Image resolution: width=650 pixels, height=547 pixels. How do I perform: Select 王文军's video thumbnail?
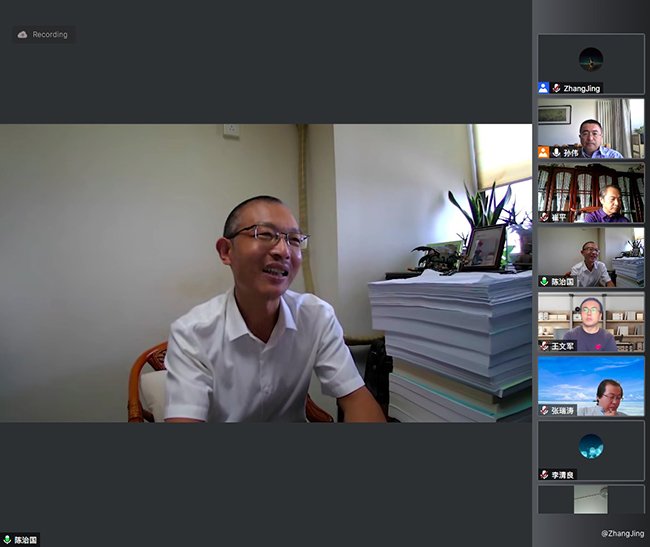tap(591, 322)
